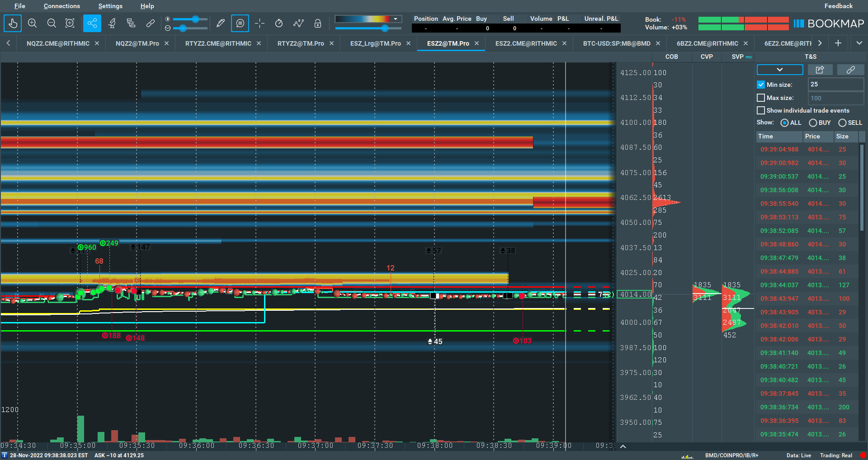
Task: Click the CVP column header
Action: tap(707, 57)
